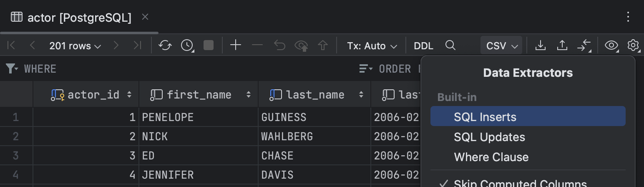This screenshot has height=187, width=644.
Task: Toggle Skip Computed Columns option
Action: [x=520, y=183]
